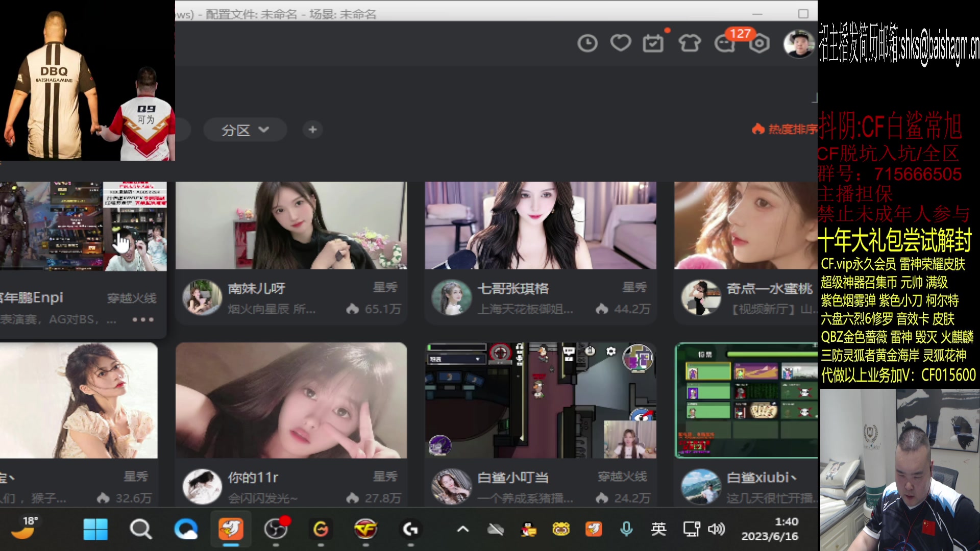Viewport: 980px width, 551px height.
Task: Sort by 热度排序 popularity
Action: click(x=785, y=130)
